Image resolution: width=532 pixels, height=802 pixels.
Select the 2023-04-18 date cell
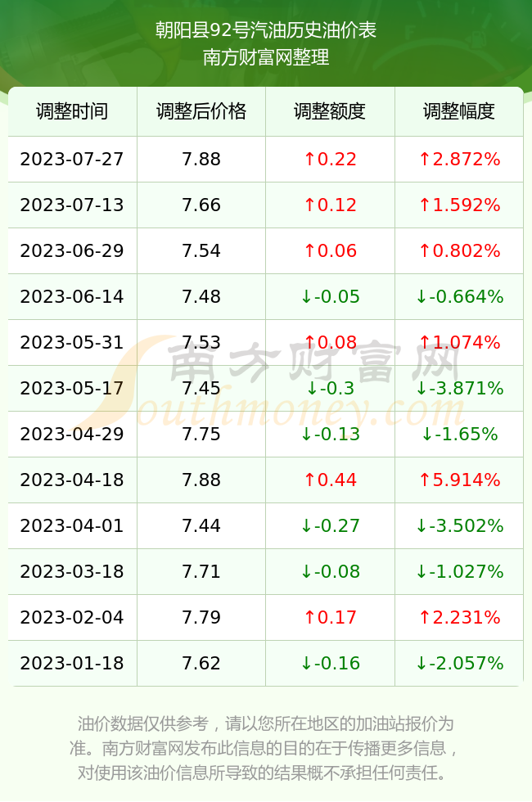pyautogui.click(x=72, y=480)
